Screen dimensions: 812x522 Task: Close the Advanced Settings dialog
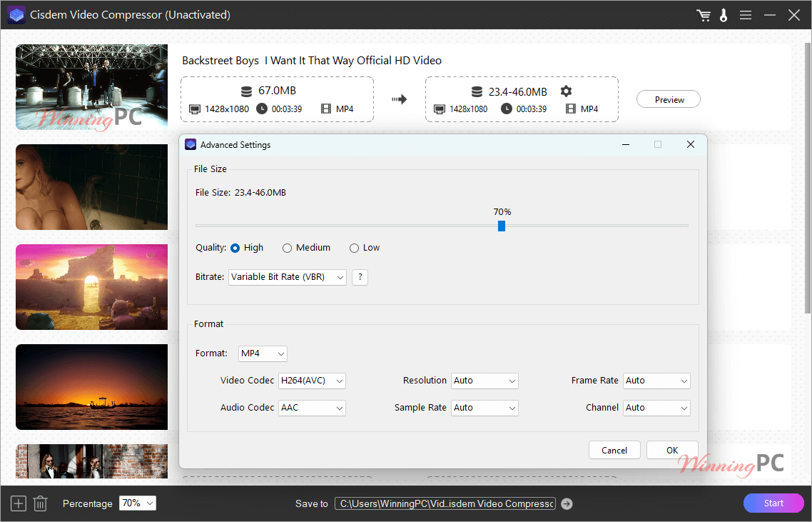(x=690, y=145)
